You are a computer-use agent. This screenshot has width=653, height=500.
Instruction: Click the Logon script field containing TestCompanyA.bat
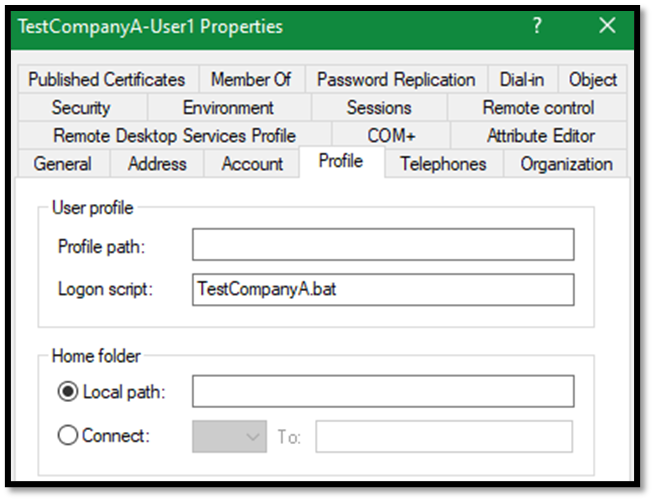(383, 289)
